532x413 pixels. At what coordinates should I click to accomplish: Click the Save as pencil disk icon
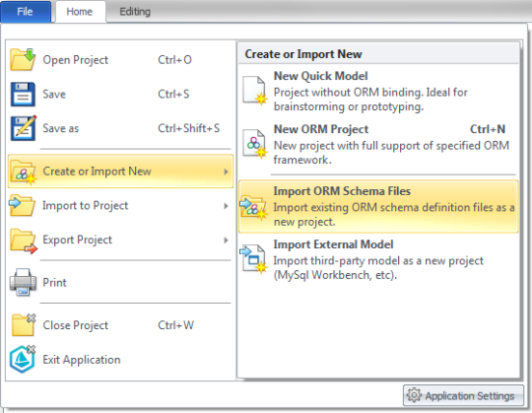[23, 128]
